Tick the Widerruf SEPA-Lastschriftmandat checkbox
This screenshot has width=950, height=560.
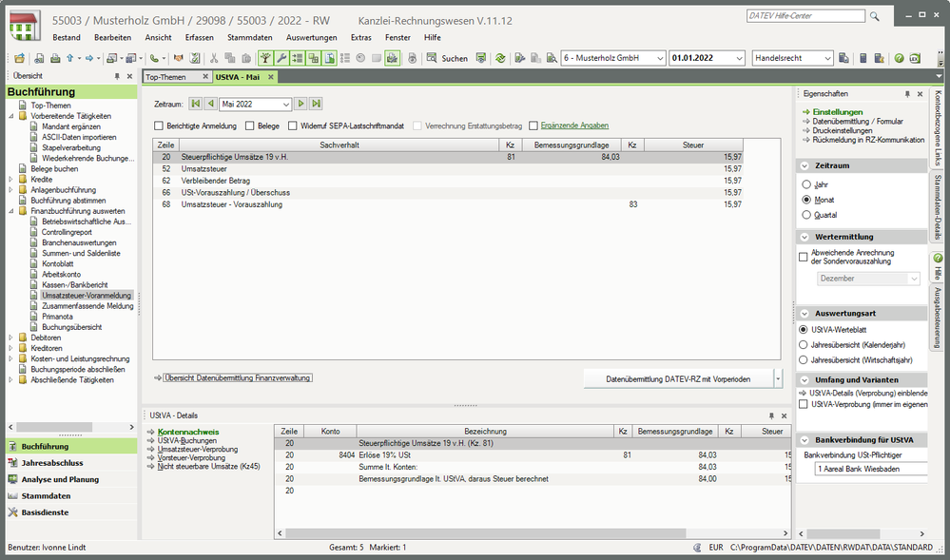tap(291, 126)
